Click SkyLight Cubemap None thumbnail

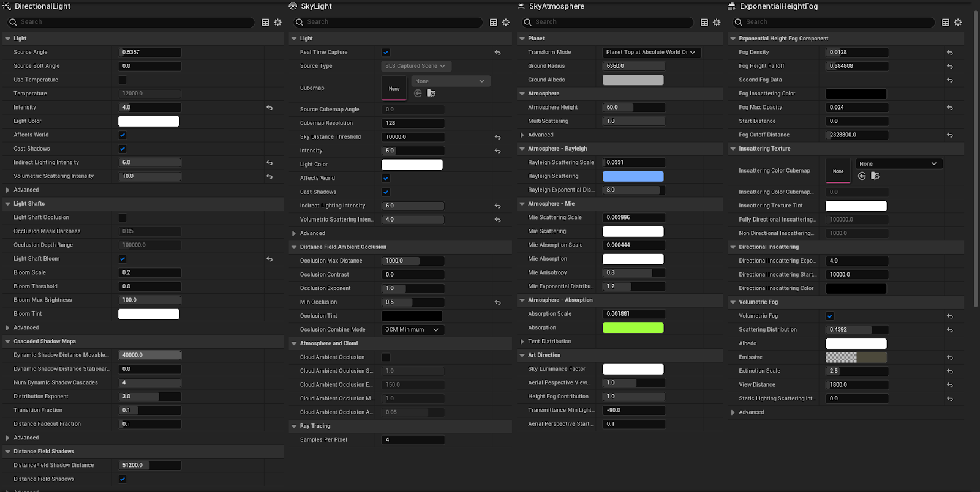394,88
